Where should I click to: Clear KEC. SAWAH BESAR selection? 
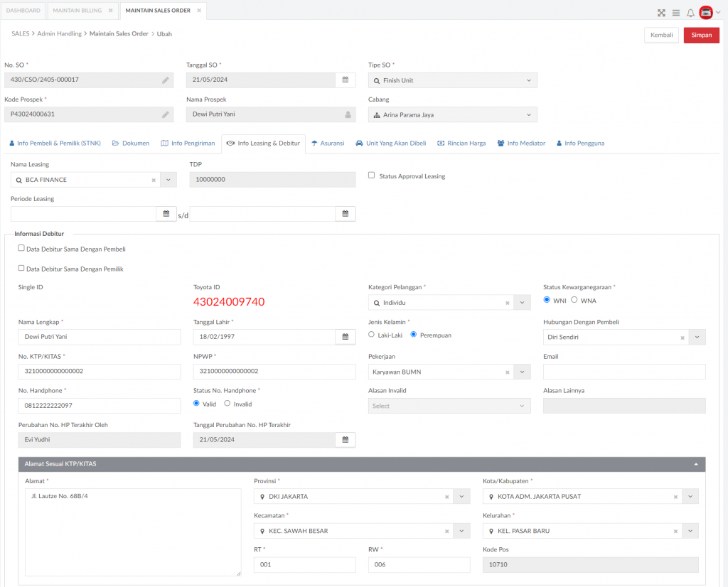447,532
